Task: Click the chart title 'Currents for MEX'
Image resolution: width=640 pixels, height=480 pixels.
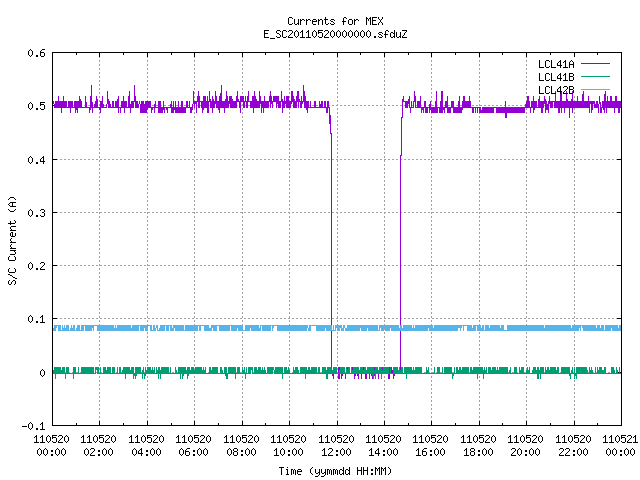Action: point(335,21)
